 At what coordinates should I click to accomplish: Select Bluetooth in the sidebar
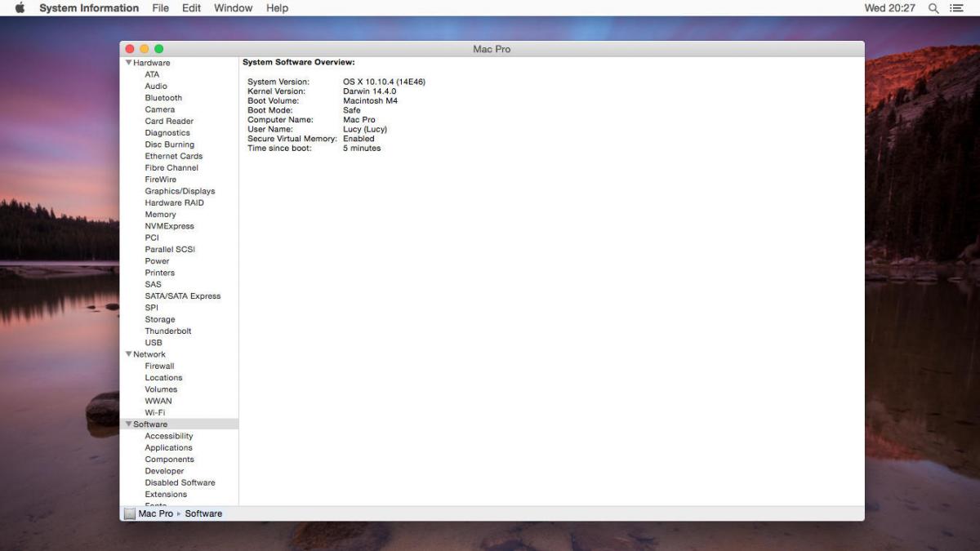tap(163, 98)
